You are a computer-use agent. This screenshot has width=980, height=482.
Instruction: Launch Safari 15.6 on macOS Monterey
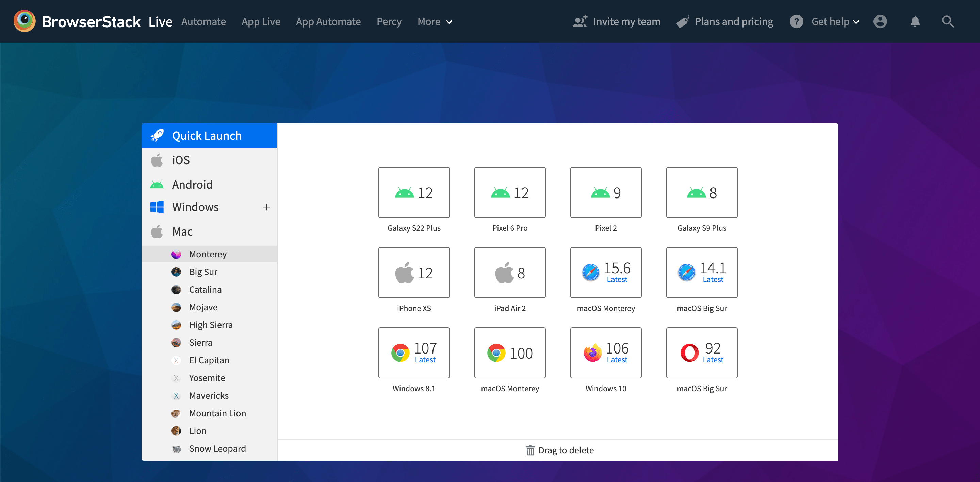pyautogui.click(x=606, y=272)
